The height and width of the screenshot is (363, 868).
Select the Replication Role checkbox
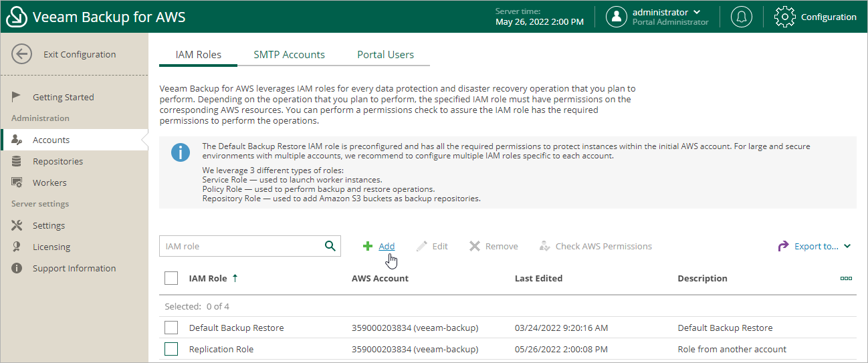point(171,349)
